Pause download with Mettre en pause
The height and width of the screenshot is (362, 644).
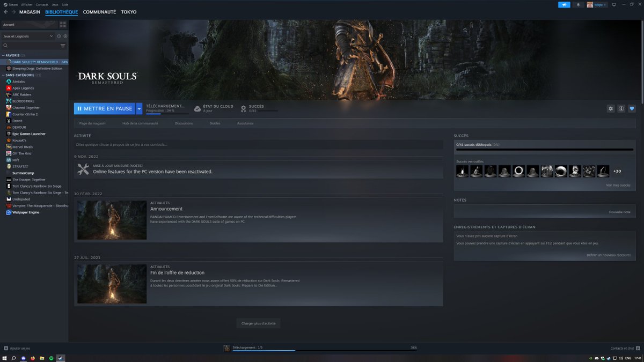[105, 108]
